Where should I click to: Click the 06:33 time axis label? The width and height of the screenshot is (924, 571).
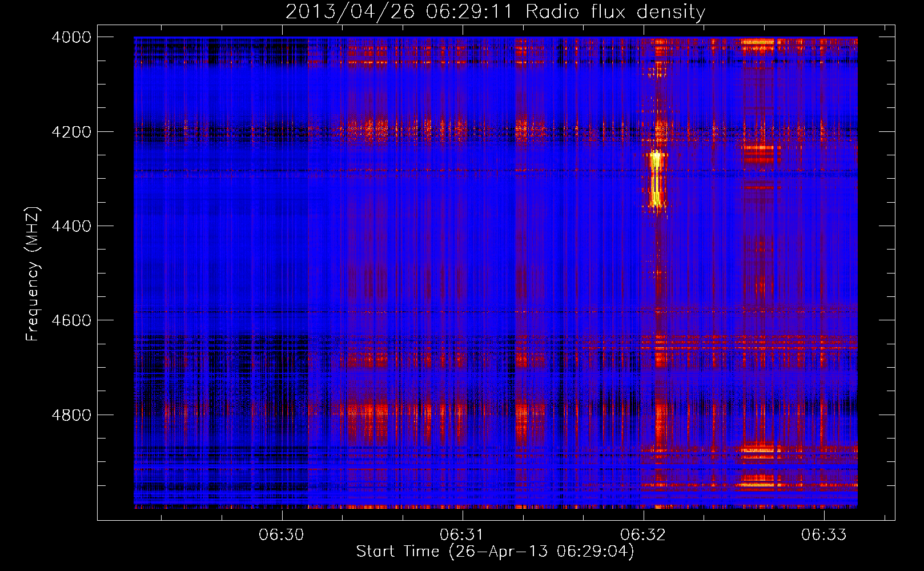(x=824, y=535)
